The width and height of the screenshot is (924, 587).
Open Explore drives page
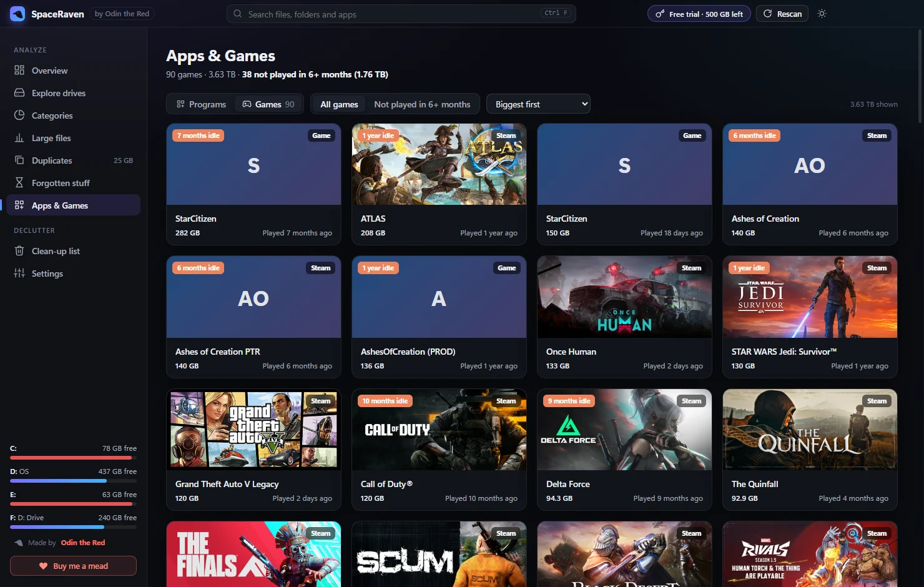73,92
